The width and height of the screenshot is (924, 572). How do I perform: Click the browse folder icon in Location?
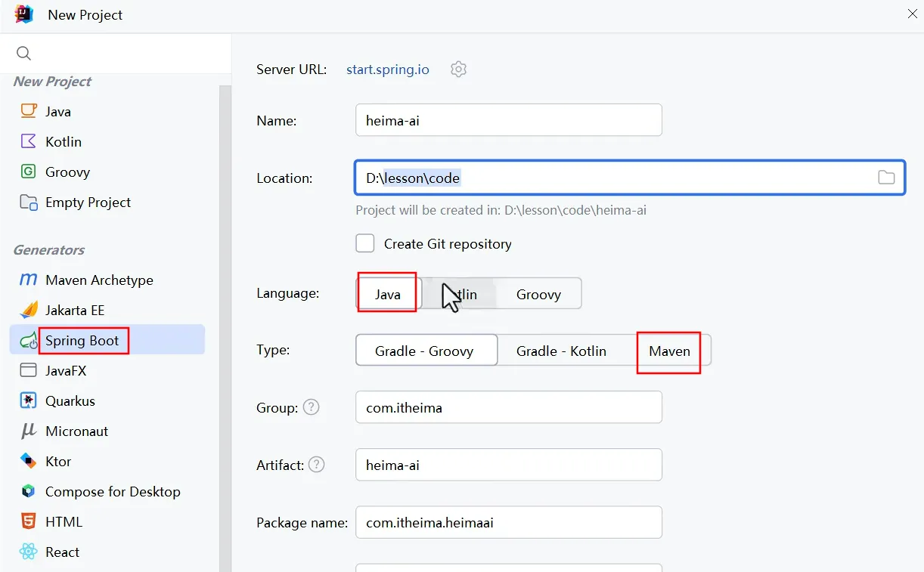pyautogui.click(x=885, y=178)
